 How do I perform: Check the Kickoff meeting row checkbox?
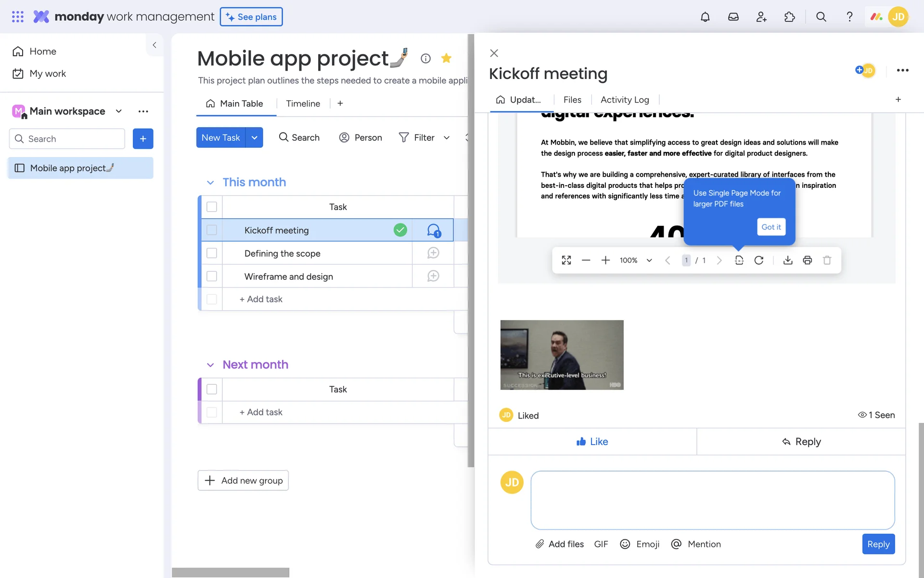point(212,230)
